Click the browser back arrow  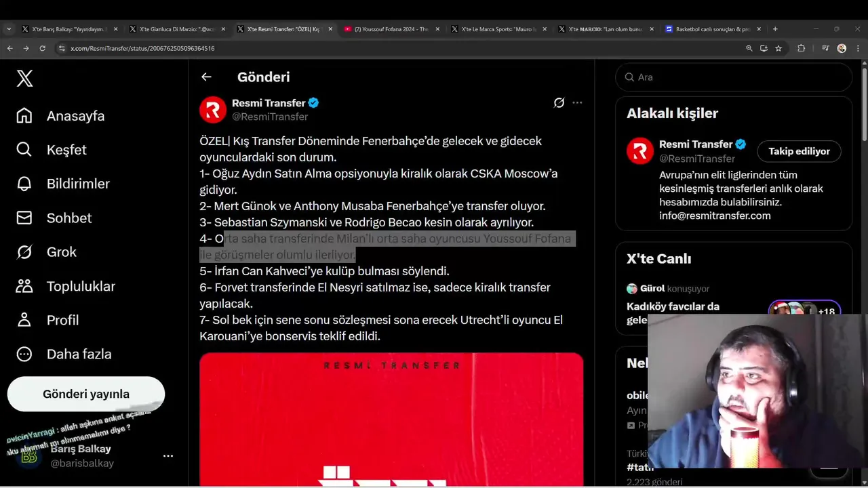[9, 48]
